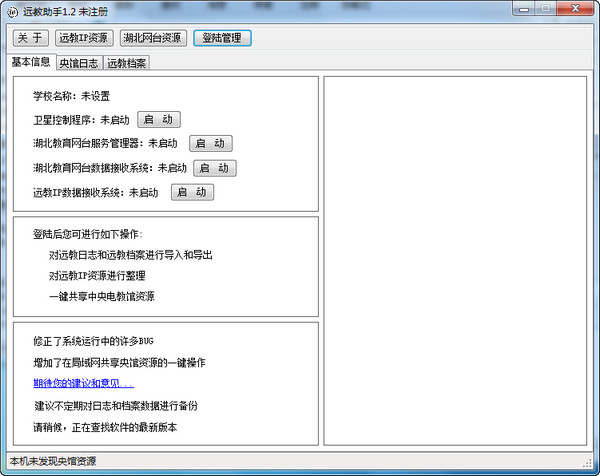Click the 远教IP数据接收系统: 未启动 label
Viewport: 600px width, 476px height.
click(x=95, y=192)
